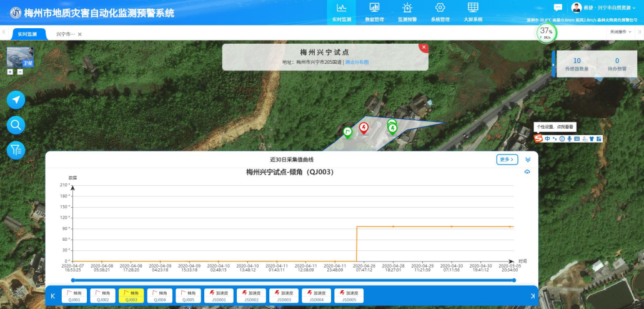Open Sogou toolbox grid icon
Viewport: 644px width, 309px height.
[x=599, y=139]
